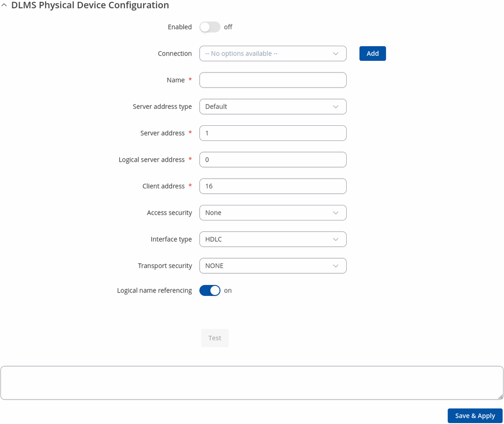Collapse the DLMS Physical Device Configuration section
The image size is (504, 424).
[x=5, y=5]
